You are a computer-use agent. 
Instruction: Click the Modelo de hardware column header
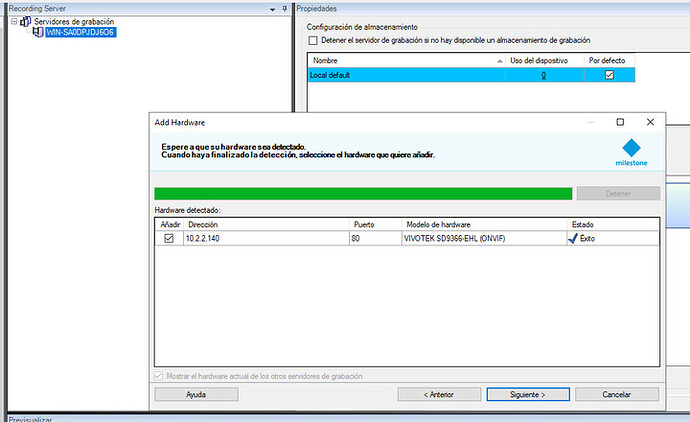tap(483, 224)
